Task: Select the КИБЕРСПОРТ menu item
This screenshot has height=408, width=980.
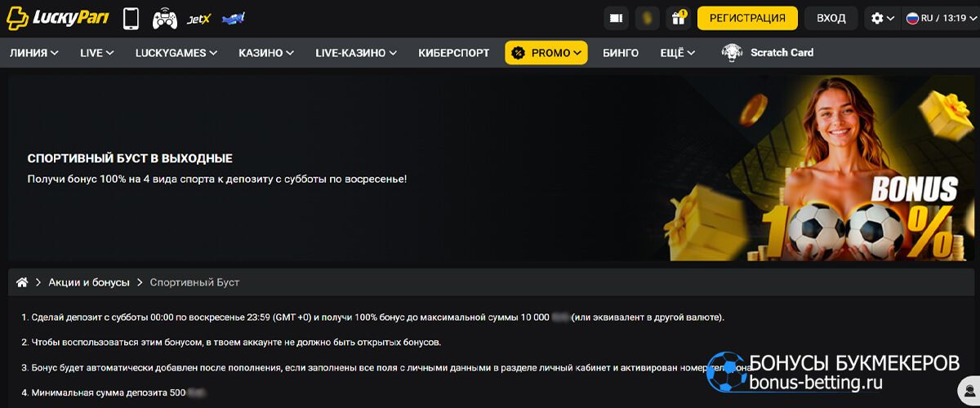Action: tap(453, 53)
